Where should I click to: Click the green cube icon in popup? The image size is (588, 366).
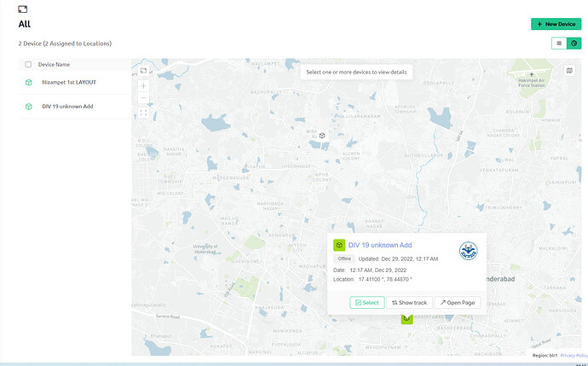coord(339,245)
